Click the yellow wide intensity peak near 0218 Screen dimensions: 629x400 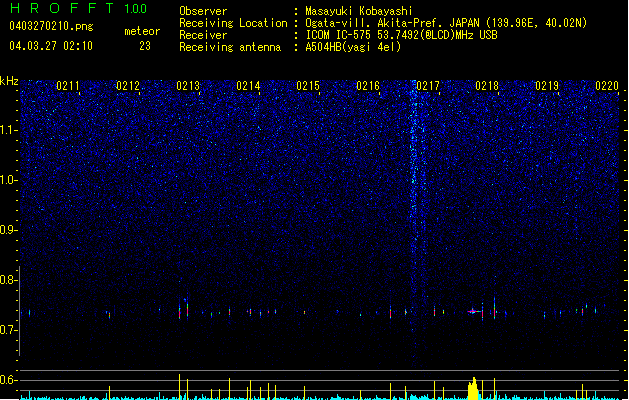coord(473,388)
